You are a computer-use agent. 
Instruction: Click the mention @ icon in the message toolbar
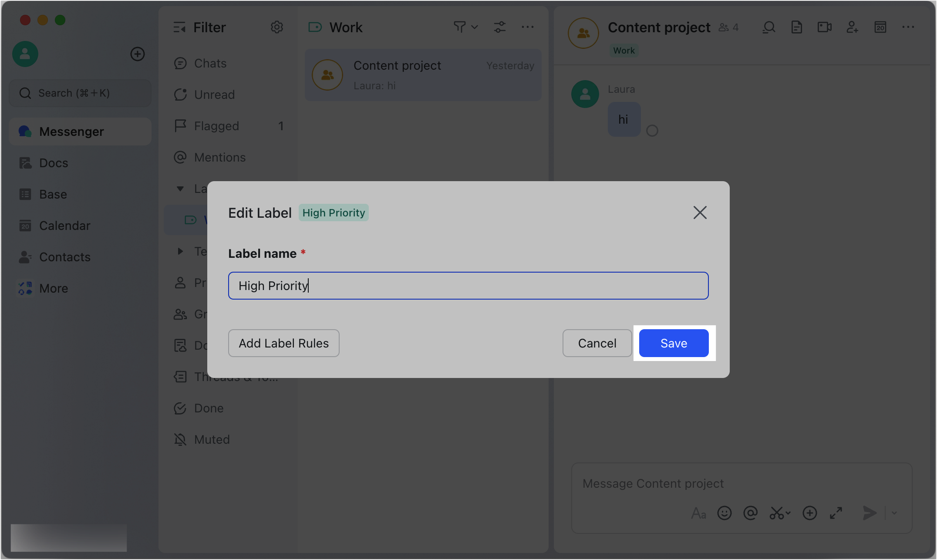[751, 513]
